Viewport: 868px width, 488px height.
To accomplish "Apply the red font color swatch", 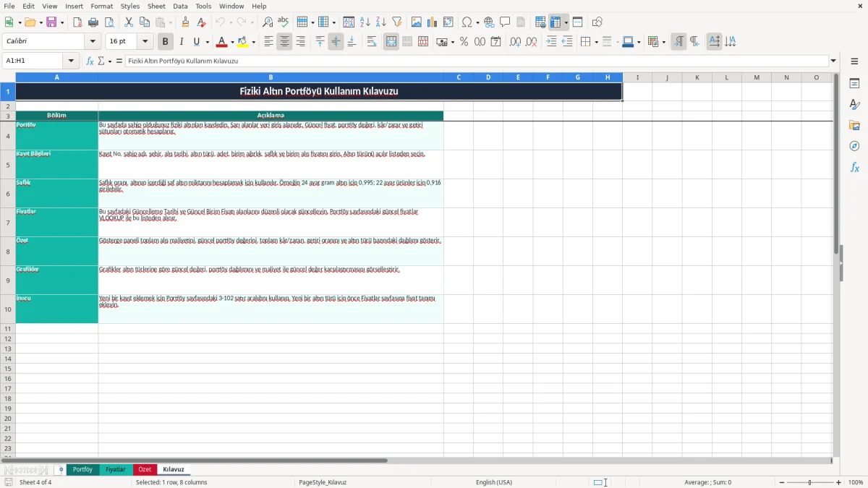I will point(222,42).
